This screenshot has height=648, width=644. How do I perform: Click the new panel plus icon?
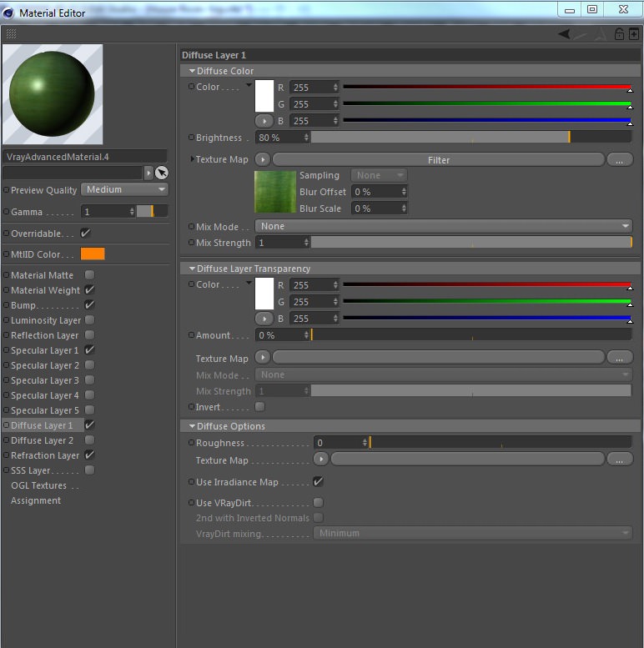pos(633,34)
